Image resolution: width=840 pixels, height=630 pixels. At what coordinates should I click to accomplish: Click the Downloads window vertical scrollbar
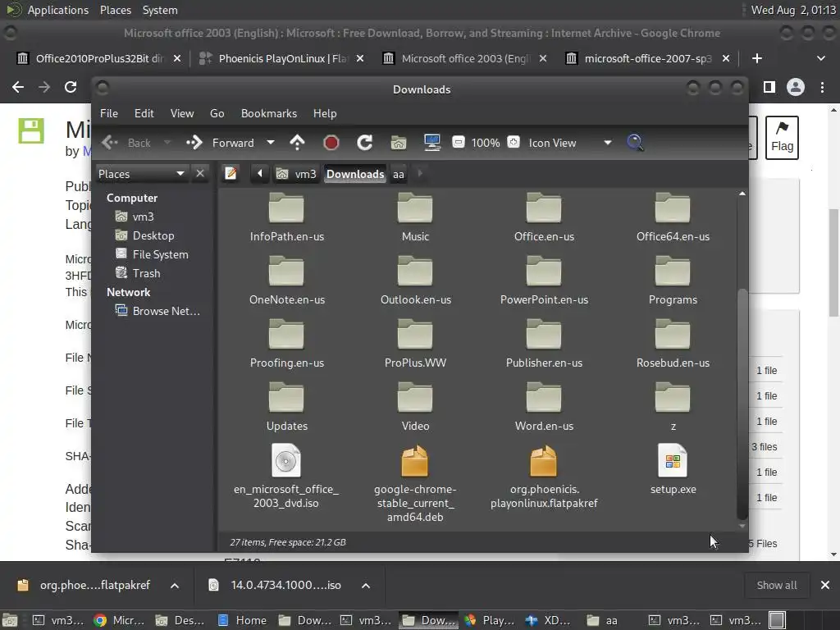point(742,404)
